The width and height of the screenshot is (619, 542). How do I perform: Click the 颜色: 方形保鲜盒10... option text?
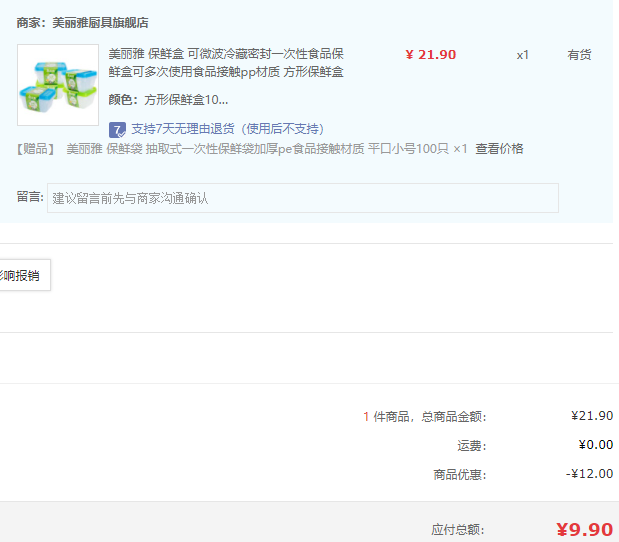pos(168,99)
